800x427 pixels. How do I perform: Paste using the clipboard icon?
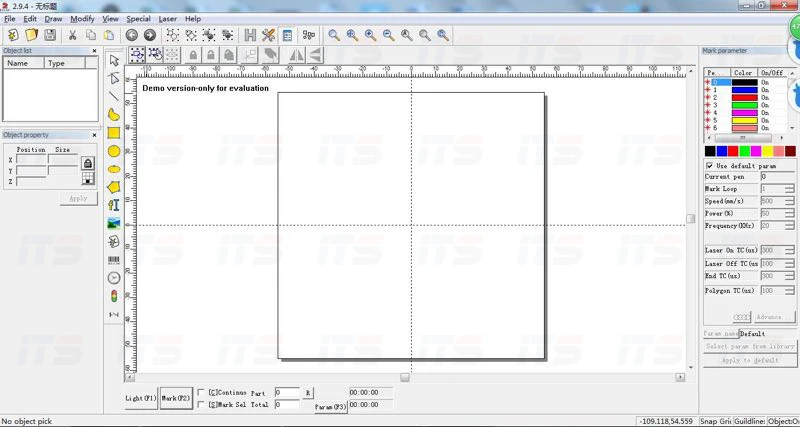(x=109, y=35)
